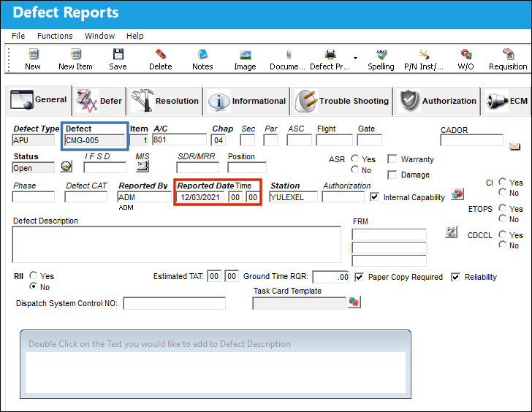
Task: Click the Defect Description text area
Action: point(176,245)
